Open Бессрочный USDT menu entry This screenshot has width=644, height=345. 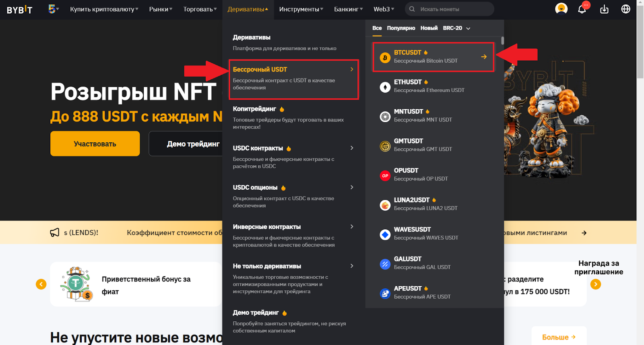tap(293, 79)
